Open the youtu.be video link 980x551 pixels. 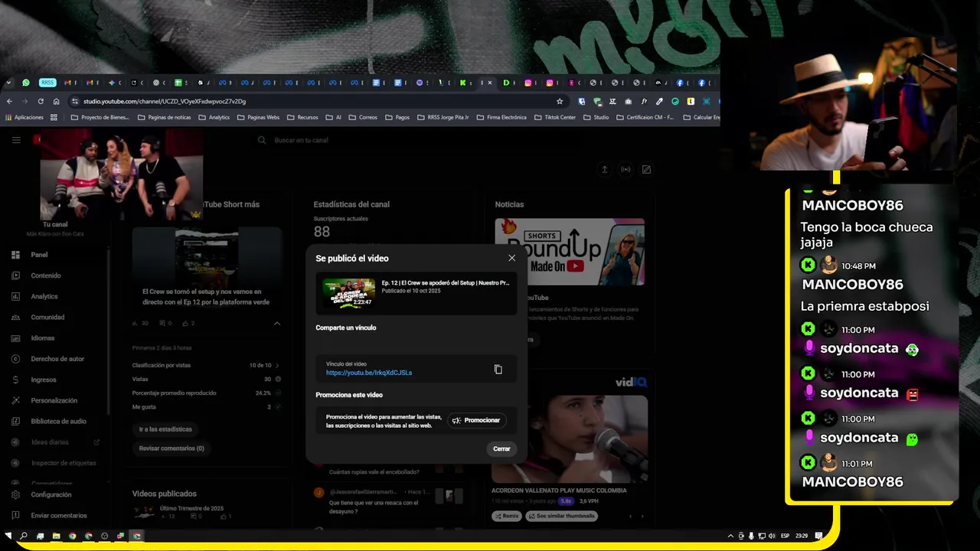369,373
